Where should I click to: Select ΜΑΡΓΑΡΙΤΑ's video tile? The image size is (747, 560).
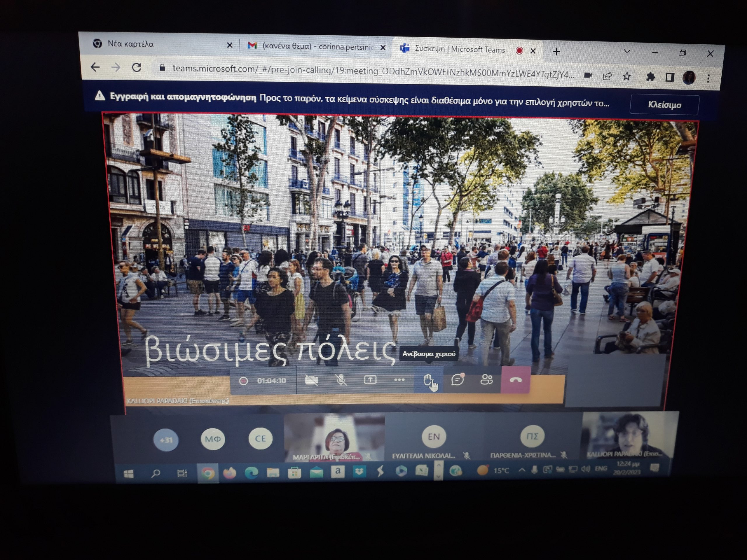334,437
